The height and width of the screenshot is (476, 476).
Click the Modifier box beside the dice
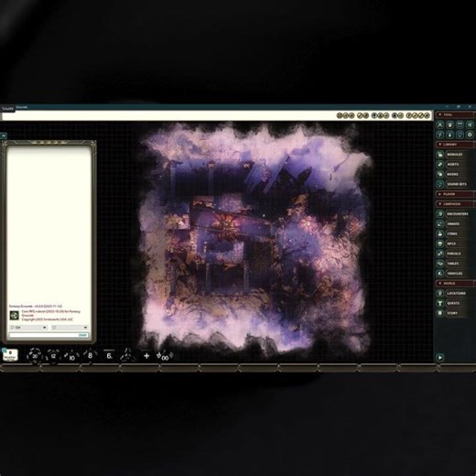[x=10, y=355]
